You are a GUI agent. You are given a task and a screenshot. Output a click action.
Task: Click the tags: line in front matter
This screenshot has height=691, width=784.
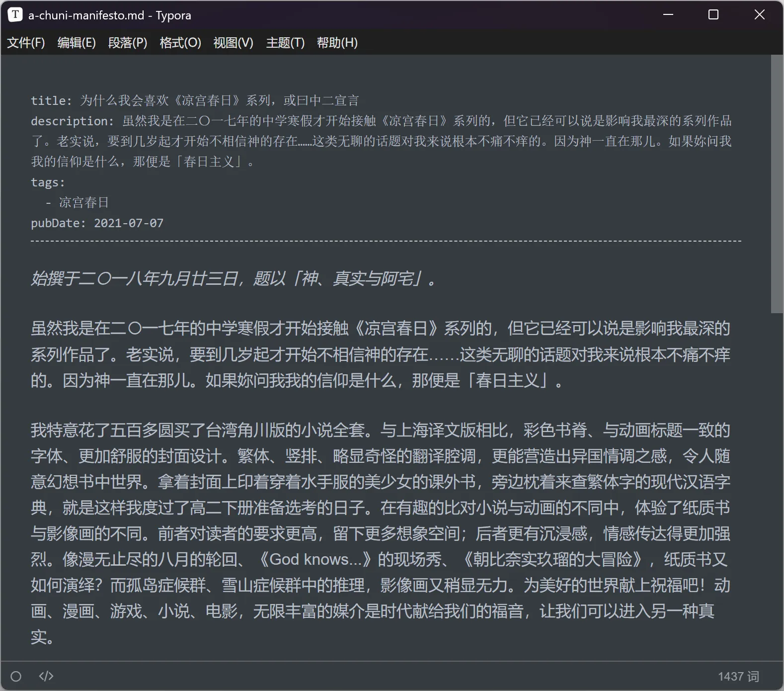tap(48, 182)
